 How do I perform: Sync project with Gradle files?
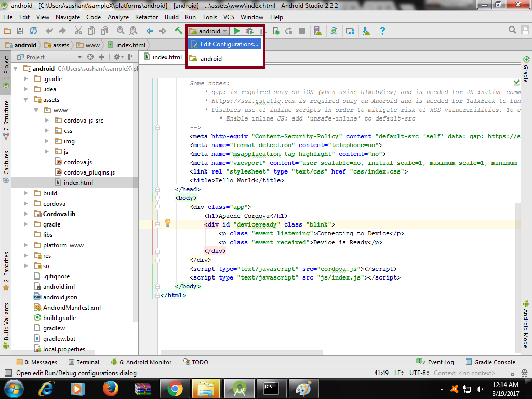point(334,31)
